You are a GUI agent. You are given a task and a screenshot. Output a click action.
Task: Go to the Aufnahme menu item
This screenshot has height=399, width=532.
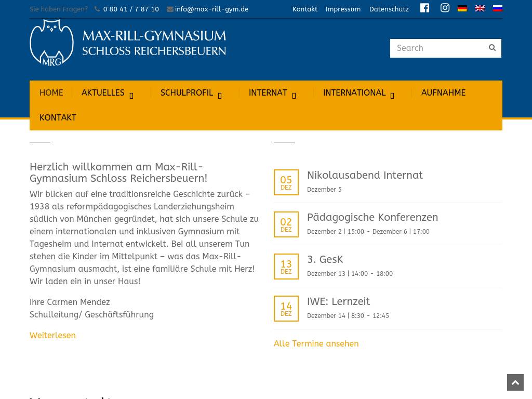443,93
